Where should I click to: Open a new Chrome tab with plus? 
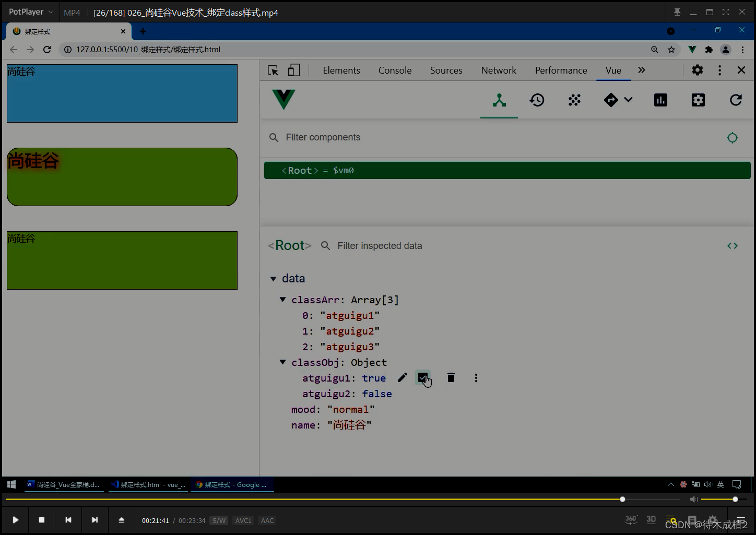pyautogui.click(x=143, y=31)
